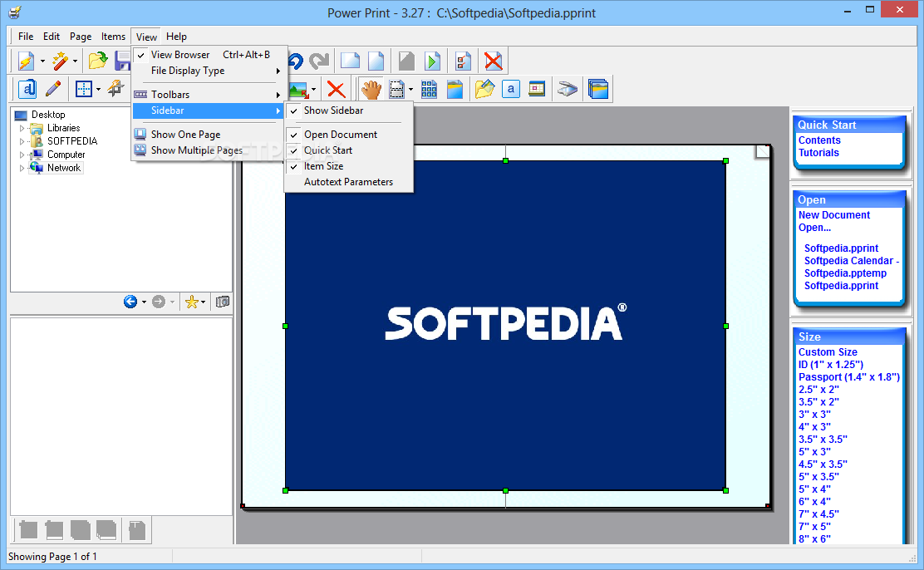Expand the SOFTPEDIA tree node

tap(22, 141)
